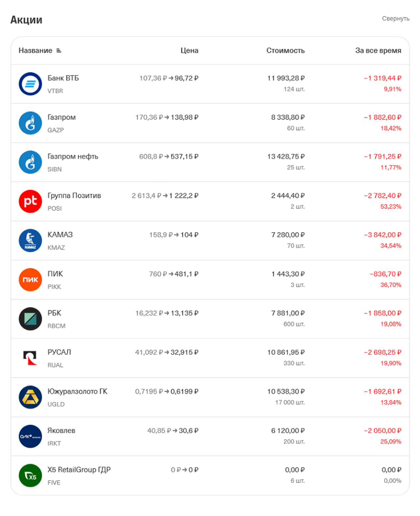This screenshot has height=516, width=420.
Task: Select the orange ПИК logo icon
Action: coord(30,280)
